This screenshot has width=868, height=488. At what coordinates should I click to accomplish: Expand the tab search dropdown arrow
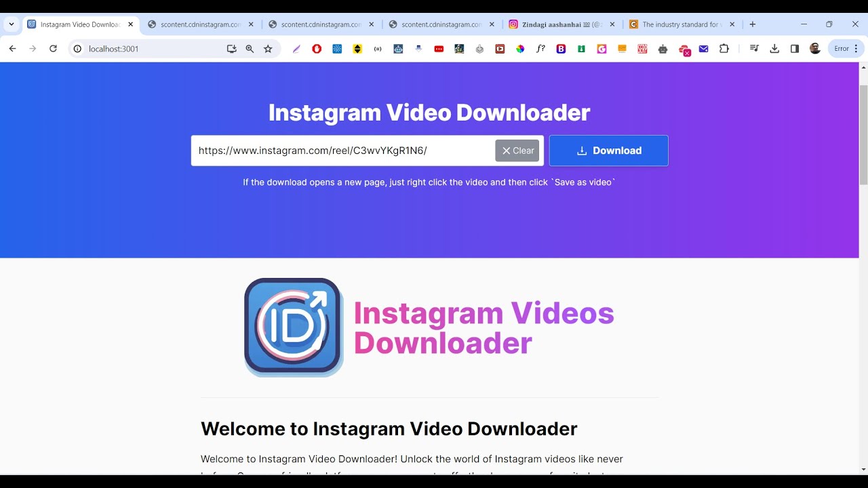pyautogui.click(x=12, y=24)
